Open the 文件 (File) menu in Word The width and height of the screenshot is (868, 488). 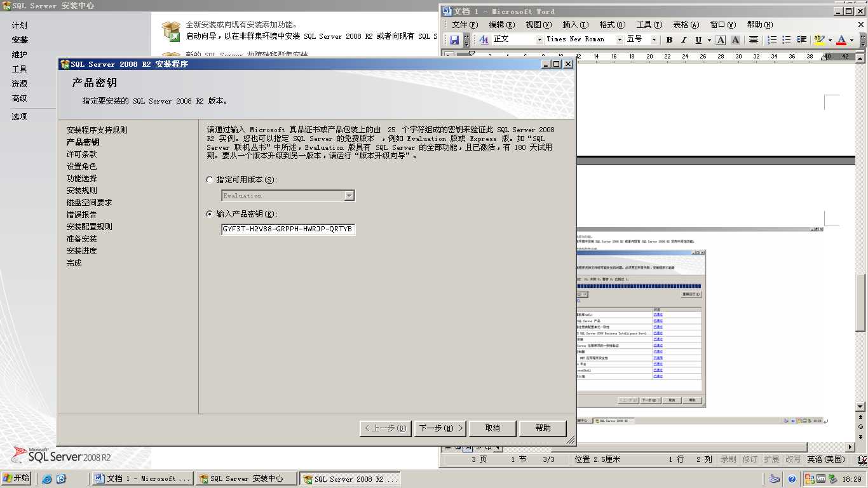465,25
